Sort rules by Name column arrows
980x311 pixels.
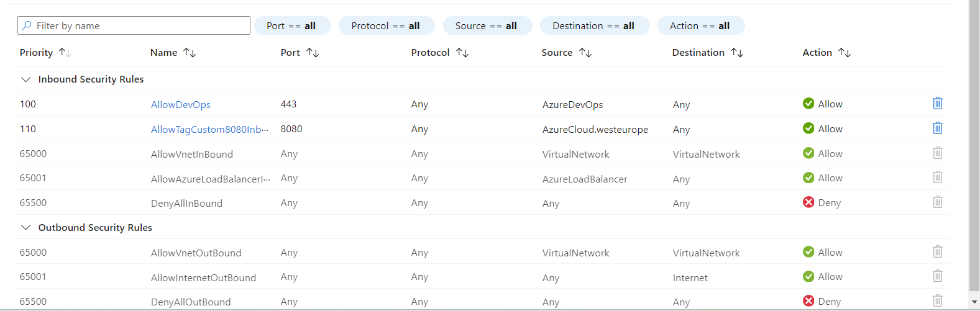[190, 53]
